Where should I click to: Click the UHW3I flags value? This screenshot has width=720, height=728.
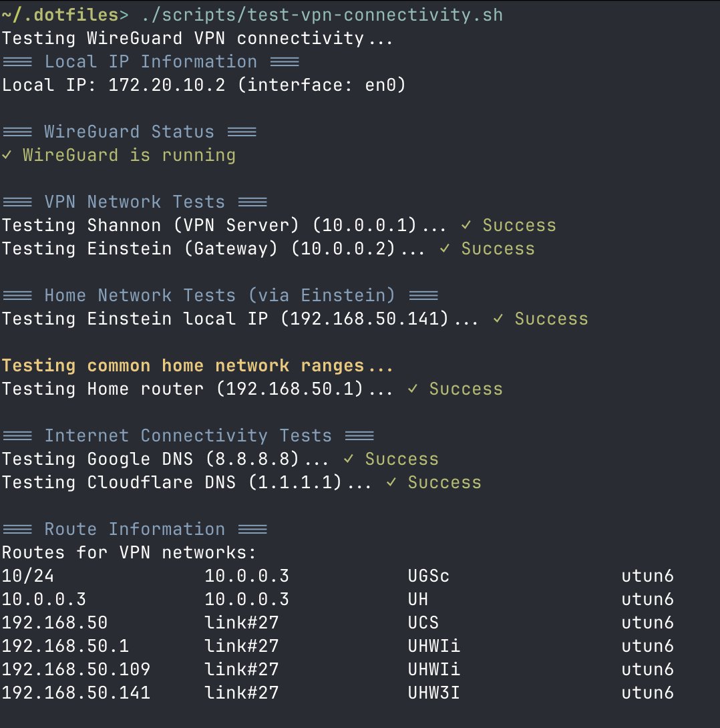pyautogui.click(x=433, y=693)
